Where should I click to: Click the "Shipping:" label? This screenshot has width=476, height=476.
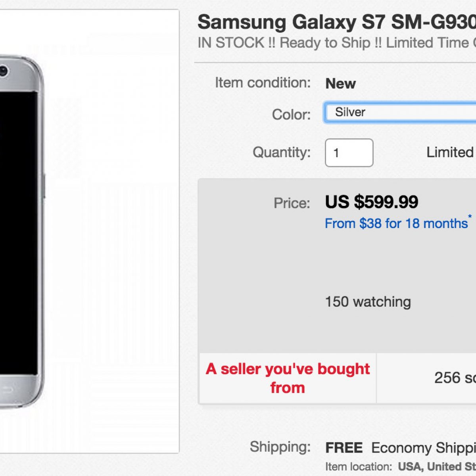pyautogui.click(x=280, y=447)
